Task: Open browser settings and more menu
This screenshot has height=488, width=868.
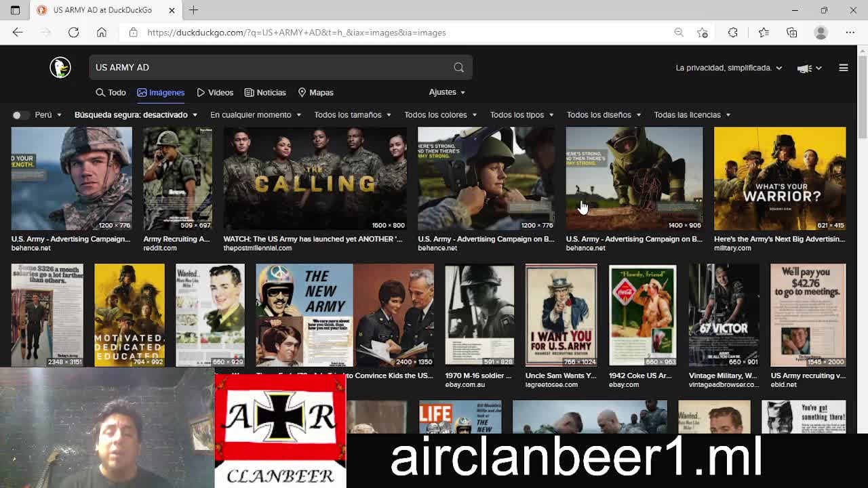Action: [850, 33]
